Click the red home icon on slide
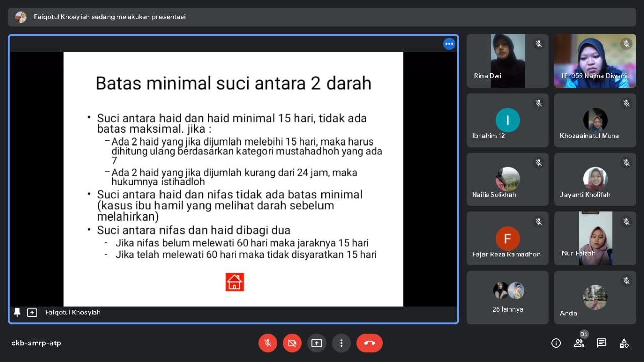The height and width of the screenshot is (362, 644). coord(234,282)
